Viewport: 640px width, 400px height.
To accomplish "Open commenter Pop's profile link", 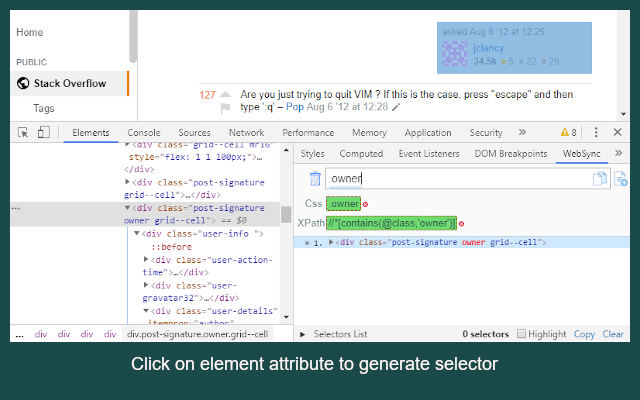I will point(295,107).
